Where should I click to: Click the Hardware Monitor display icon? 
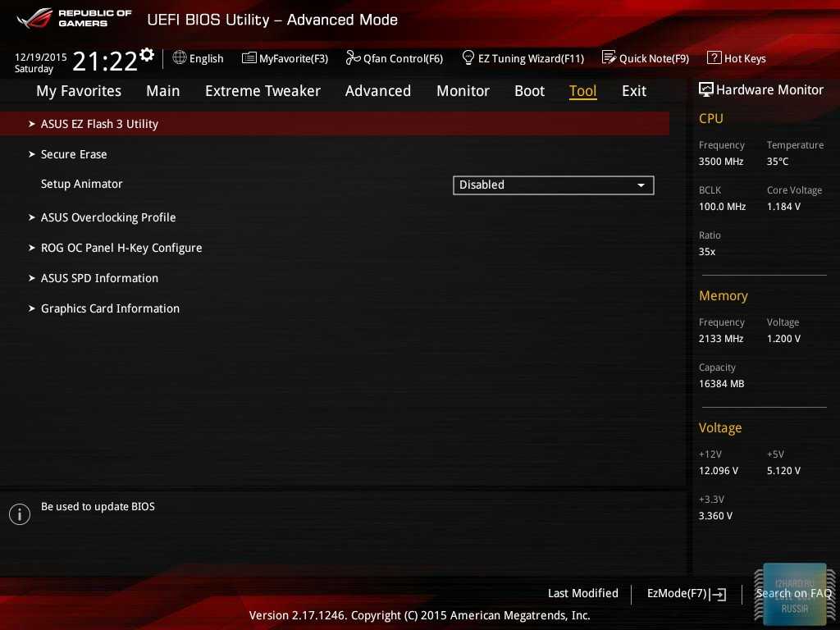(x=705, y=90)
